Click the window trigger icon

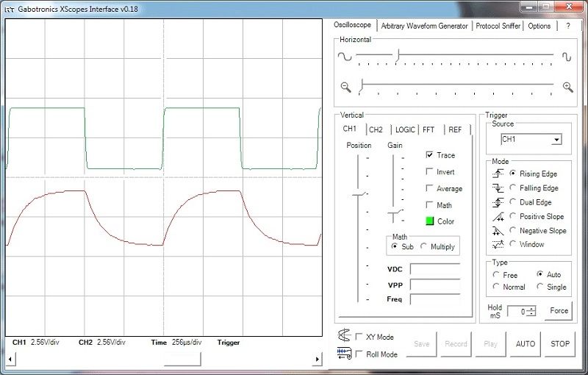pyautogui.click(x=498, y=245)
